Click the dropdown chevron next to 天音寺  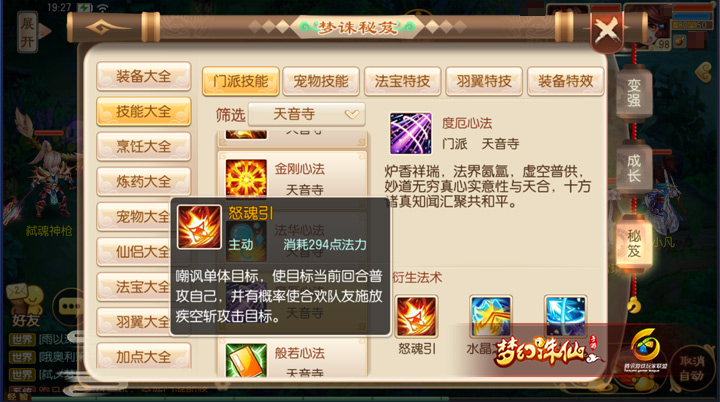click(352, 114)
